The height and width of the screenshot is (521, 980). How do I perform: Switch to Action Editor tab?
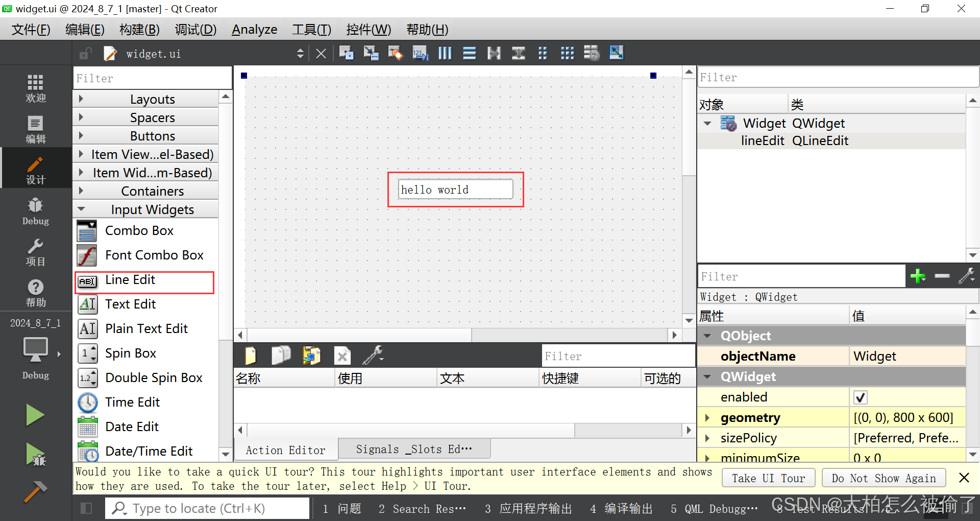point(285,450)
